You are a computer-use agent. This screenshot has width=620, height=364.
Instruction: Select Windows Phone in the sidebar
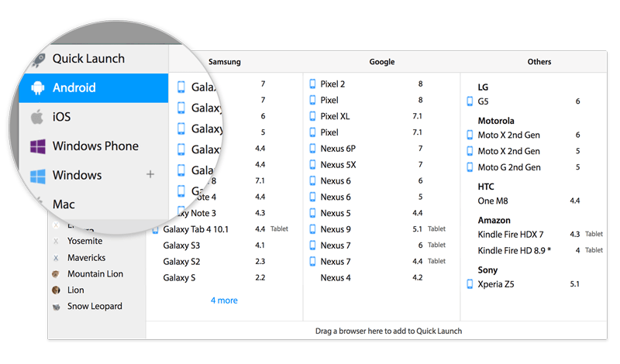point(95,146)
